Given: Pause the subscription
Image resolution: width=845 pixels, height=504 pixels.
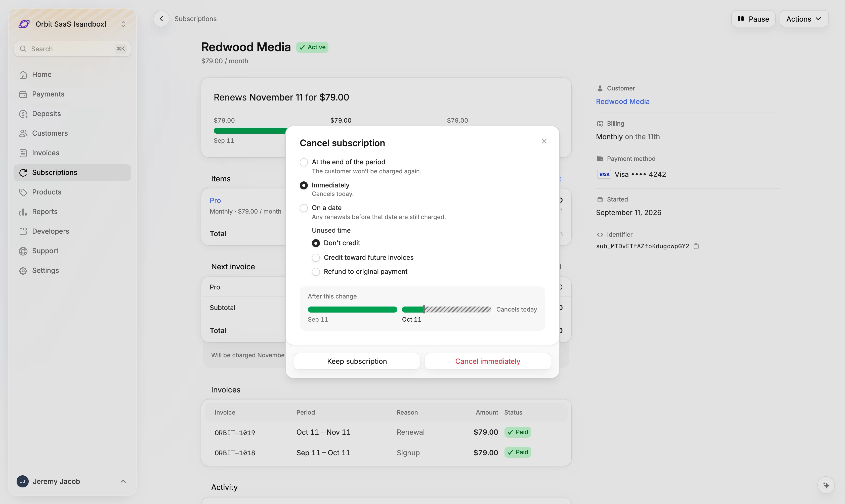Looking at the screenshot, I should coord(753,19).
